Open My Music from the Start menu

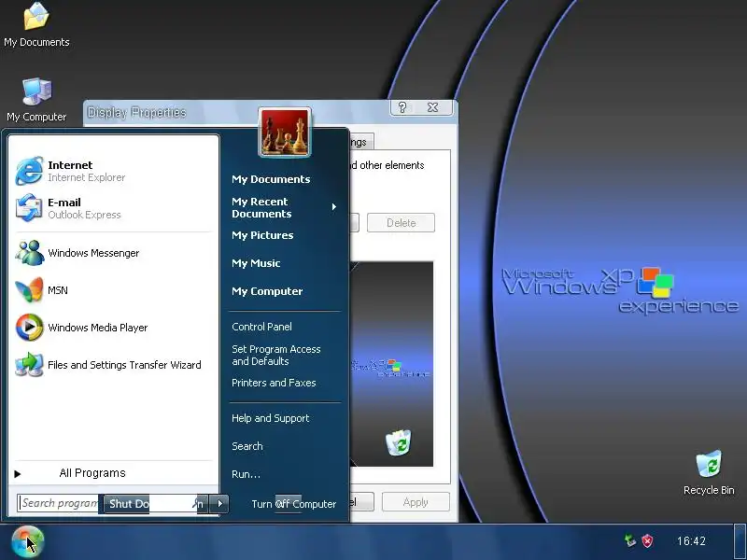pyautogui.click(x=256, y=263)
